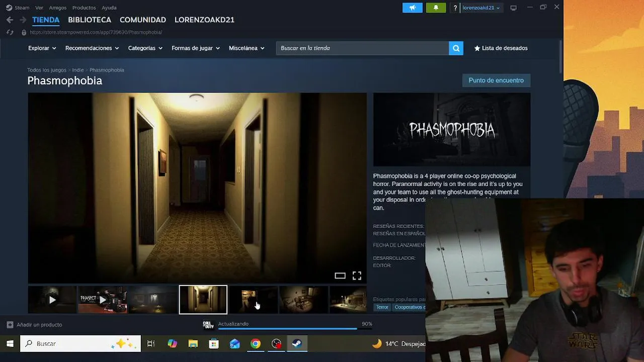Open Microsoft Store from taskbar
644x362 pixels.
point(214,344)
